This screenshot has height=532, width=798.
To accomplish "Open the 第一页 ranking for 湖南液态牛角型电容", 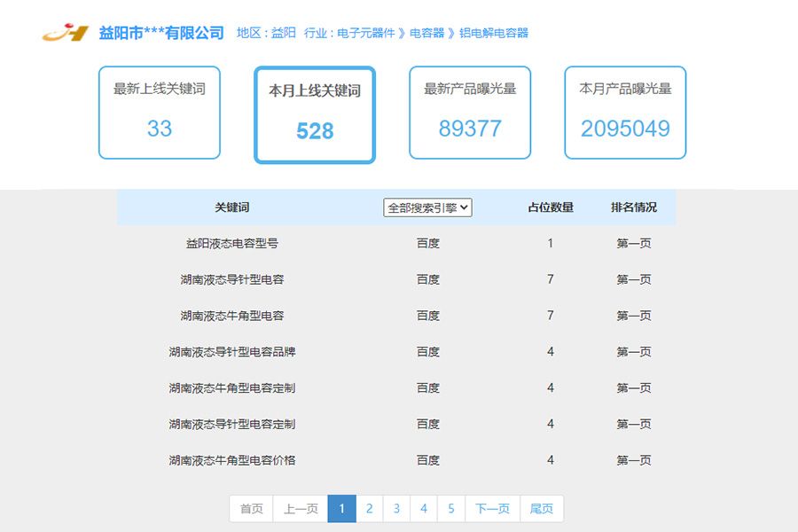I will [632, 315].
